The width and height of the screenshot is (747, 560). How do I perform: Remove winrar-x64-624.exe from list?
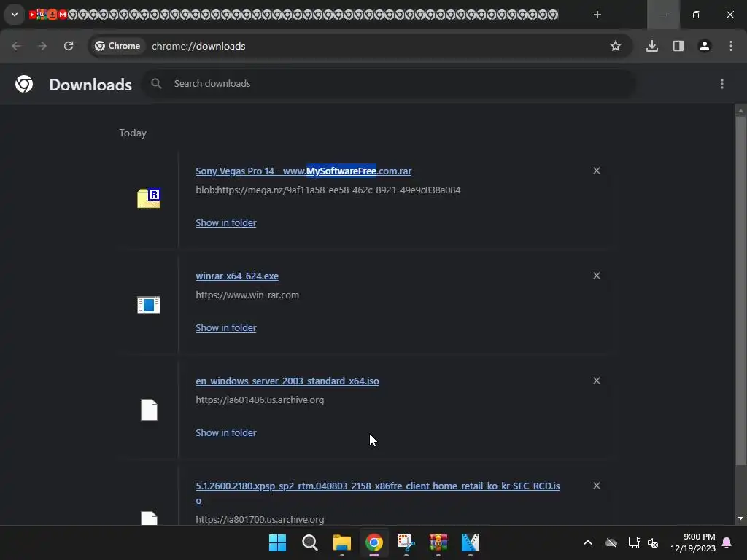[x=597, y=276]
